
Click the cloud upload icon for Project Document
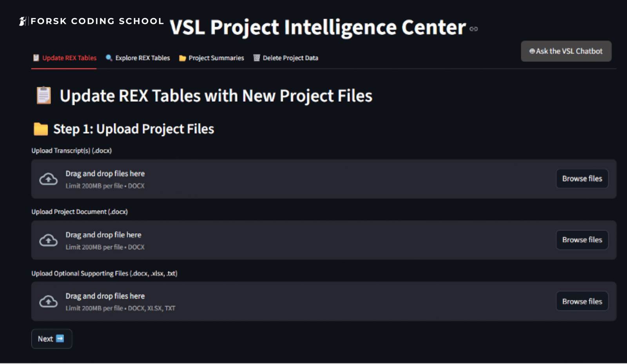[x=49, y=240]
